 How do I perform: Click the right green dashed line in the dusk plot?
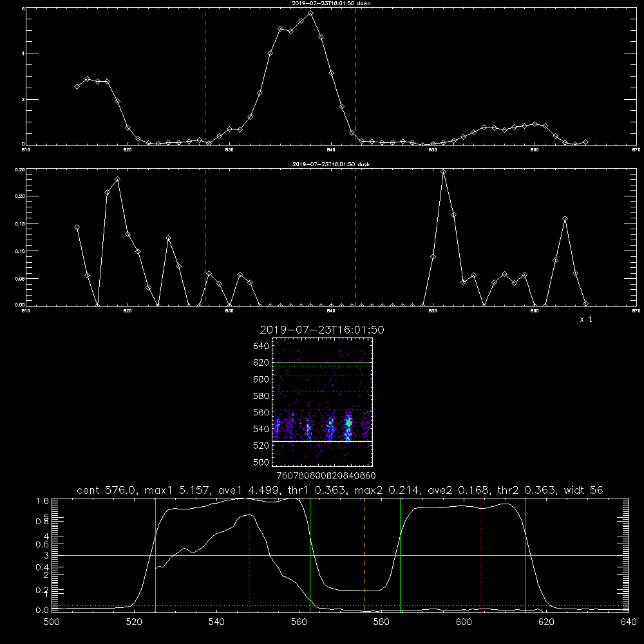355,237
